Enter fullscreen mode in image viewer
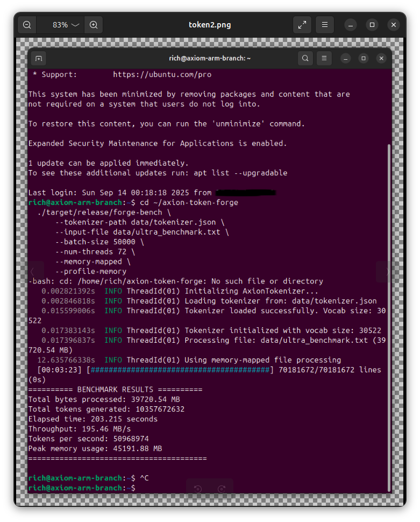Screen dimensions: 420x522 click(x=302, y=25)
